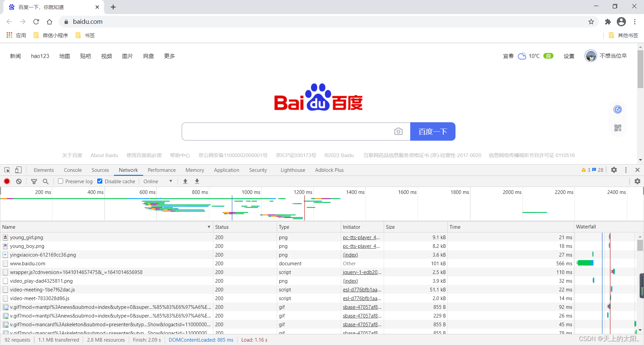
Task: Toggle device toolbar icon in DevTools
Action: 18,170
